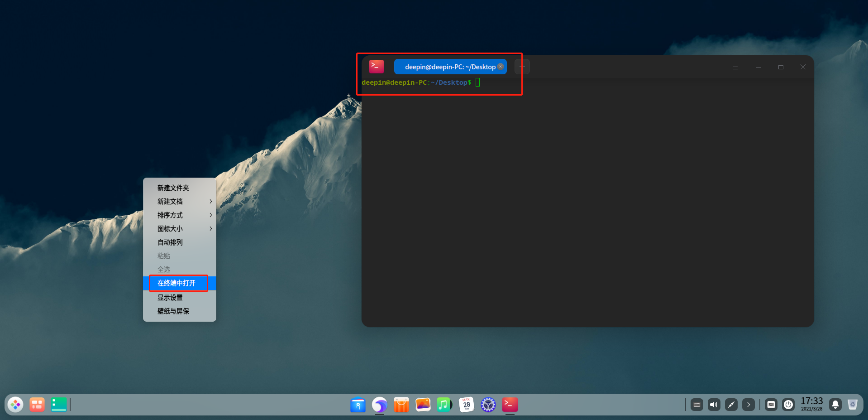The height and width of the screenshot is (420, 868).
Task: Open the web browser dock icon
Action: 380,405
